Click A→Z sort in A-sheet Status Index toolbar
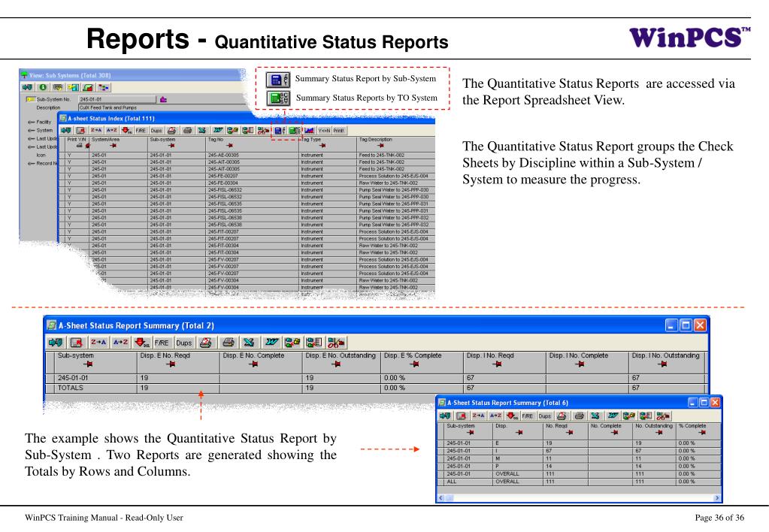769x532 pixels. tap(111, 130)
